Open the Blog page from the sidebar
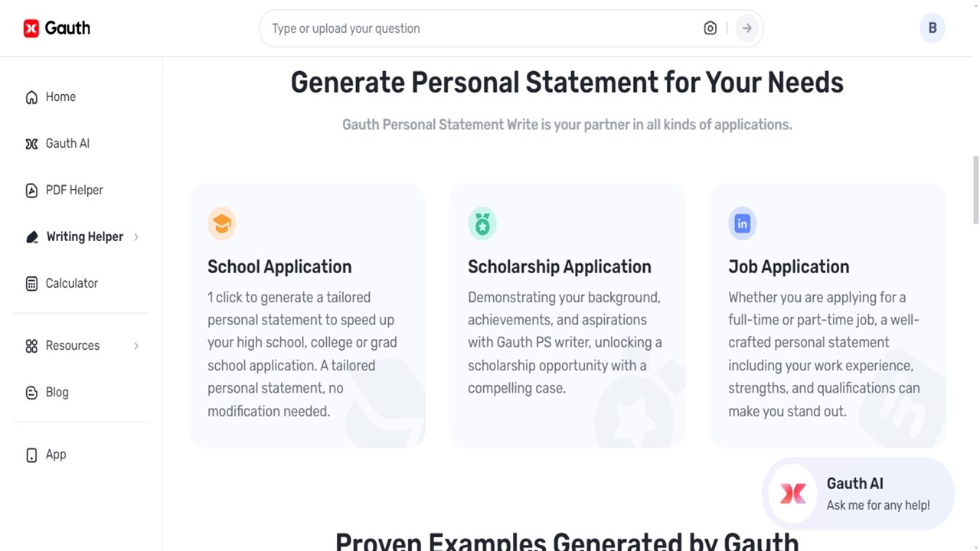Screen dimensions: 980x551 pos(57,392)
